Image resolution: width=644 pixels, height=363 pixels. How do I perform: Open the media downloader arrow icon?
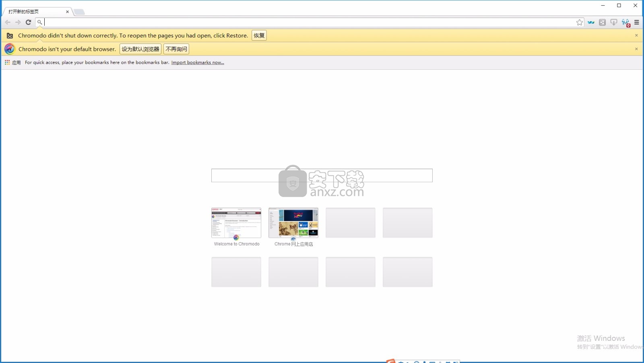click(x=614, y=23)
